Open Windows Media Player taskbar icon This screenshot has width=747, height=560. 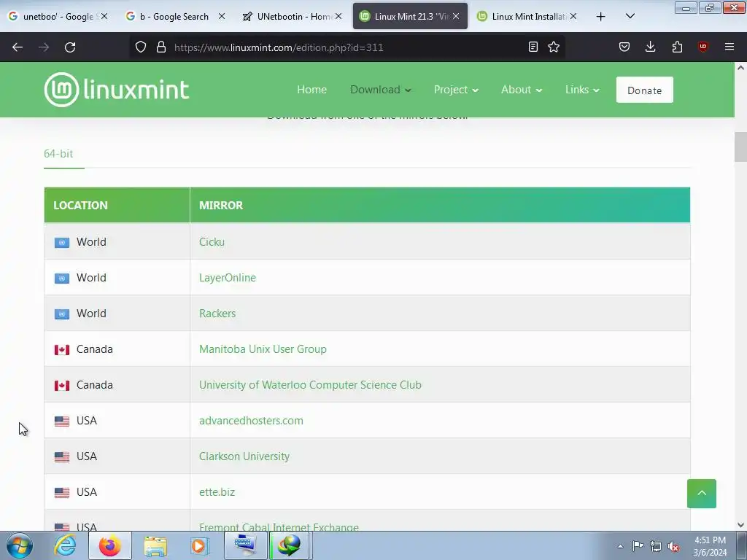click(x=200, y=545)
